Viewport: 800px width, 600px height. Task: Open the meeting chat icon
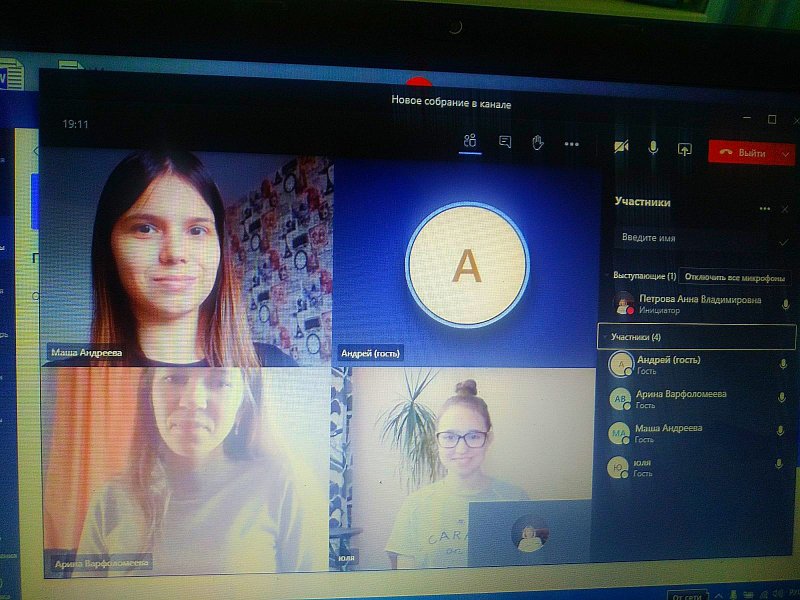[505, 141]
